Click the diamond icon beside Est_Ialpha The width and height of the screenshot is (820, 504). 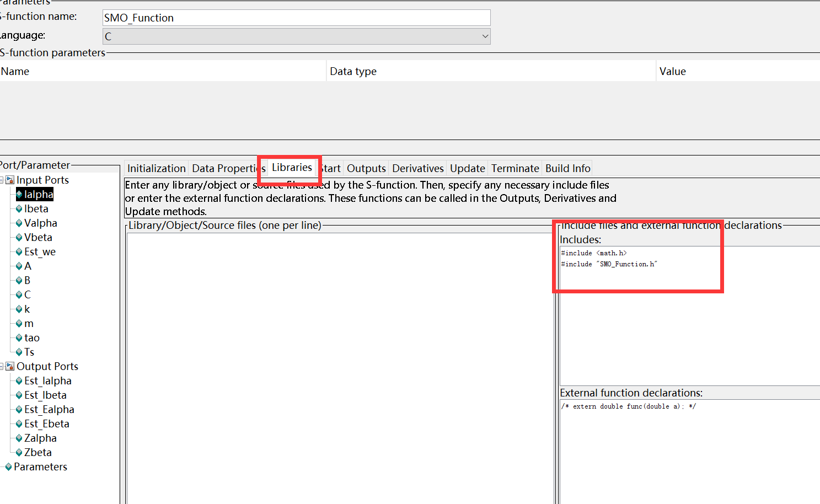(19, 381)
